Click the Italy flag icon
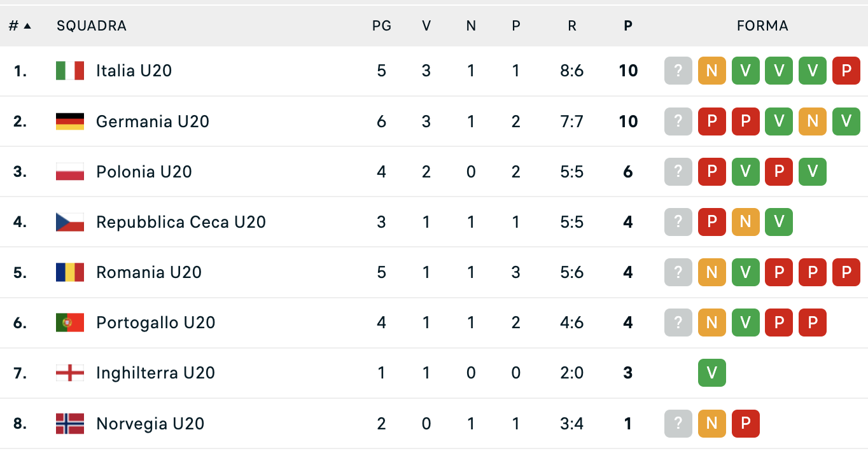The width and height of the screenshot is (868, 458). coord(70,71)
